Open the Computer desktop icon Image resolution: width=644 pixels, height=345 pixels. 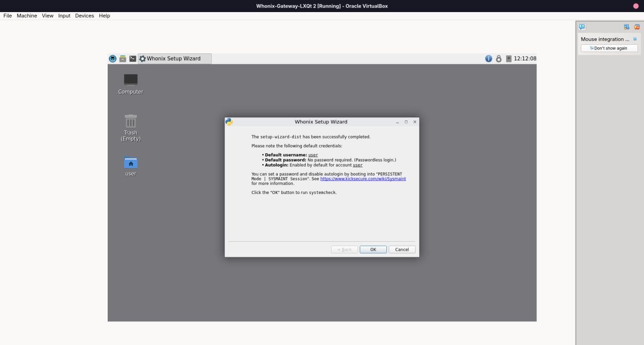pos(131,84)
